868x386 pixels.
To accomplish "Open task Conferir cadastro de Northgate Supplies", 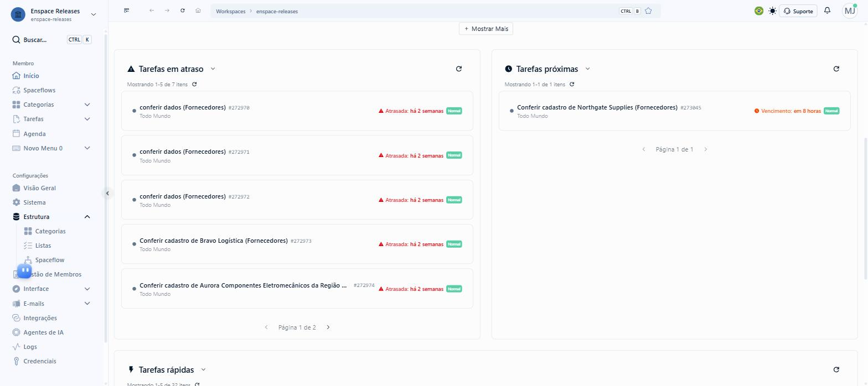I will 675,111.
